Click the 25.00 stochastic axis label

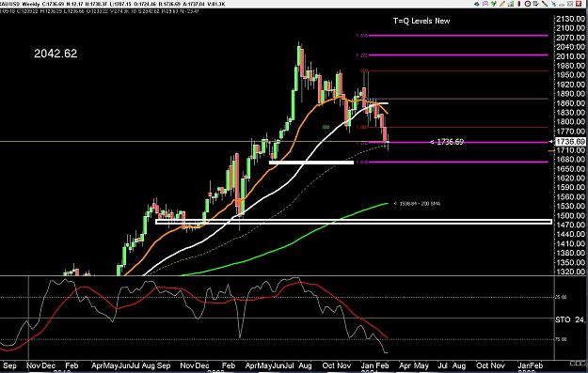[x=561, y=297]
